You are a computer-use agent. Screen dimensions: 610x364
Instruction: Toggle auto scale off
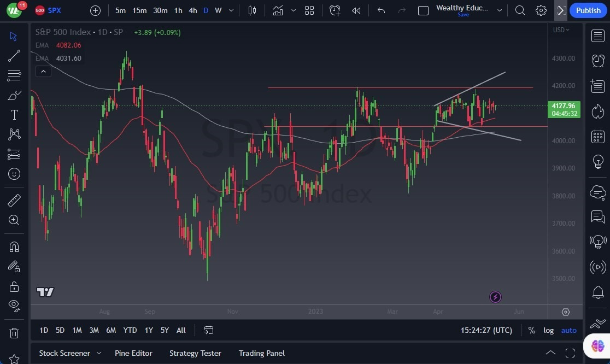pos(568,330)
